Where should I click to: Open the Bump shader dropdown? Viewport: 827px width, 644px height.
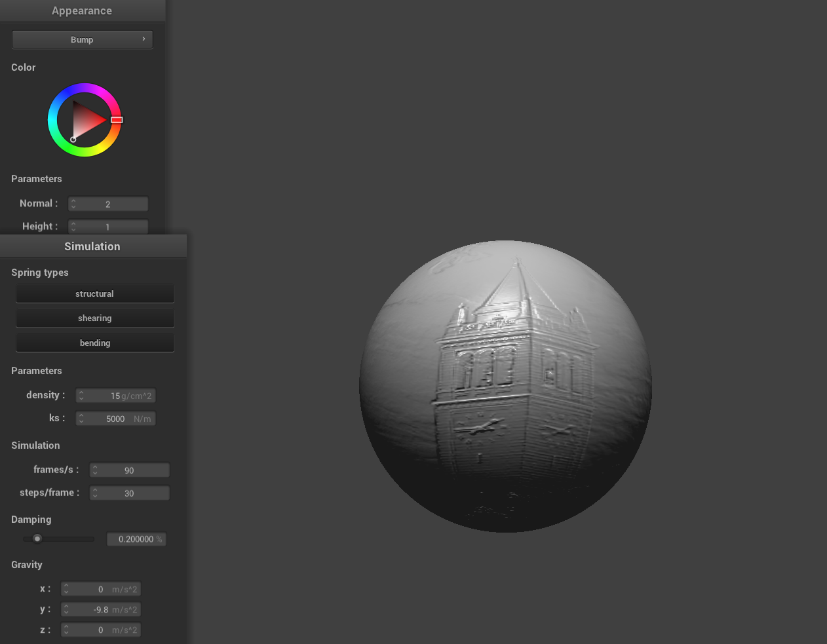click(x=82, y=39)
